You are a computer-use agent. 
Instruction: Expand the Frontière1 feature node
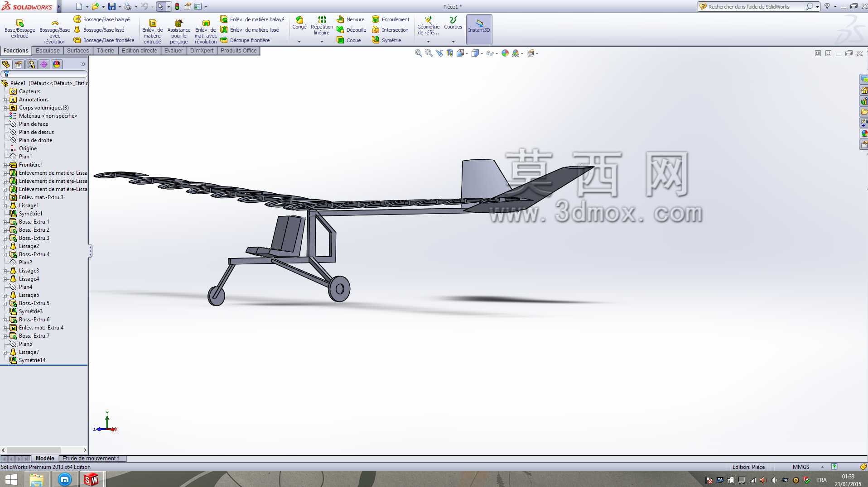pos(5,165)
